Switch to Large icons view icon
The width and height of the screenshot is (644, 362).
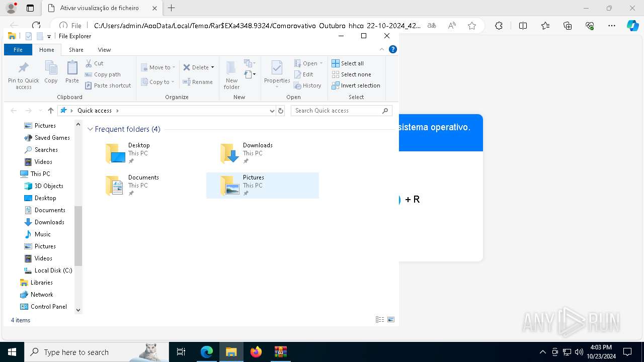pyautogui.click(x=391, y=320)
